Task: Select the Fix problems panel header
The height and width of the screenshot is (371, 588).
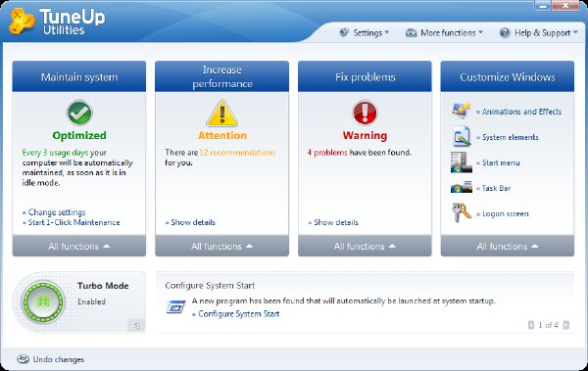Action: point(365,76)
